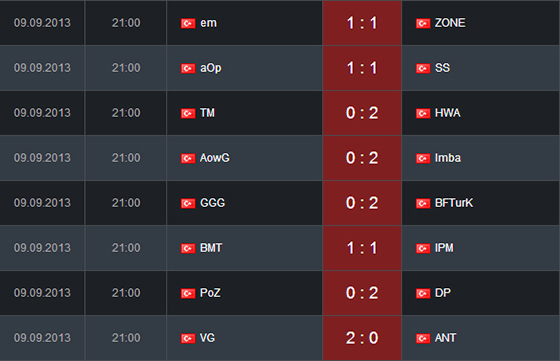Open the em team link
Image resolution: width=560 pixels, height=361 pixels.
pos(208,23)
